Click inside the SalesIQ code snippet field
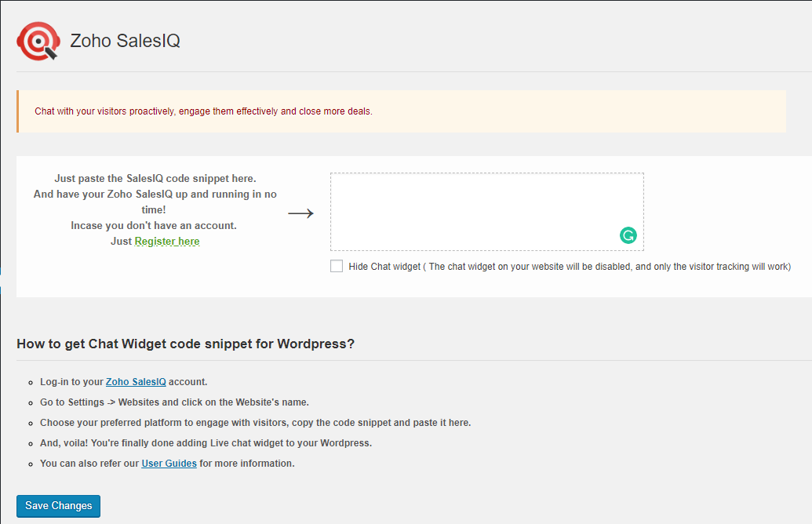 click(x=486, y=212)
